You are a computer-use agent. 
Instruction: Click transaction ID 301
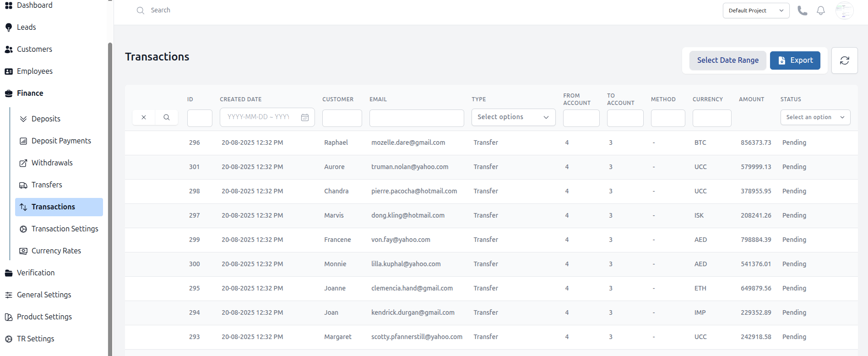(194, 167)
